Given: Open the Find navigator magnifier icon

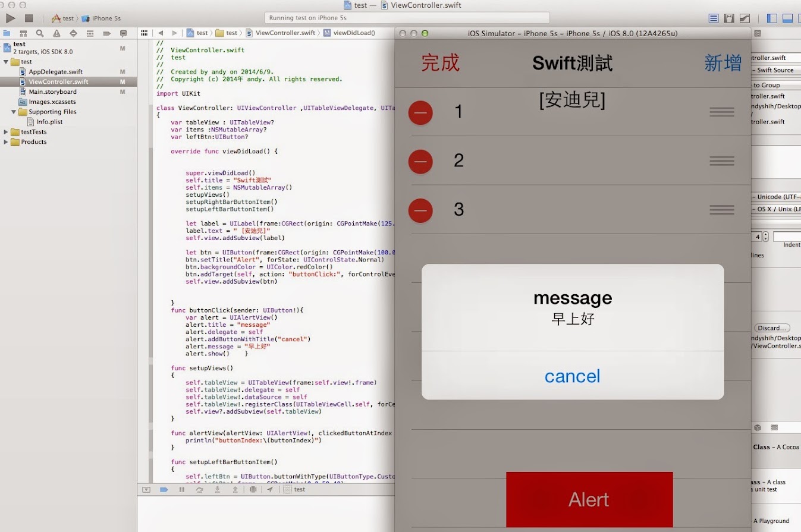Looking at the screenshot, I should coord(40,33).
